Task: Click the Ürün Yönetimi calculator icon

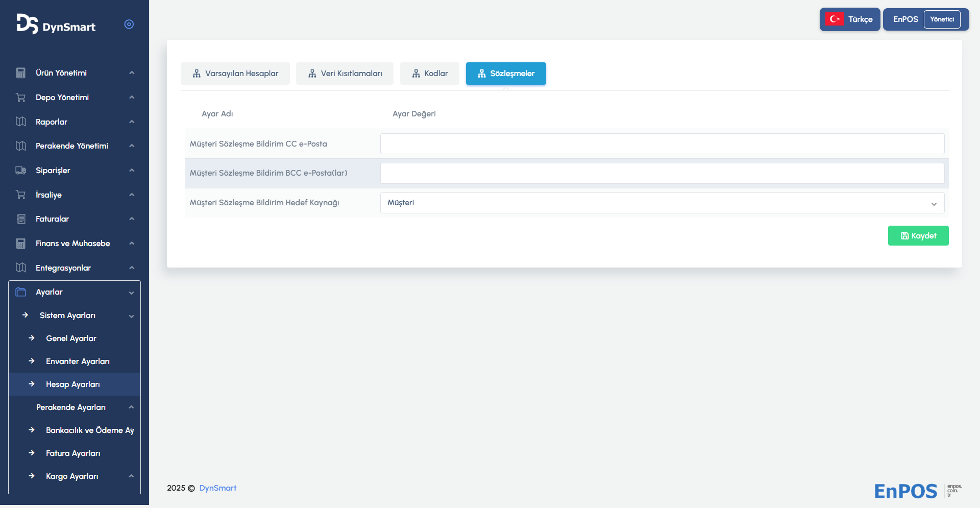Action: click(x=21, y=73)
